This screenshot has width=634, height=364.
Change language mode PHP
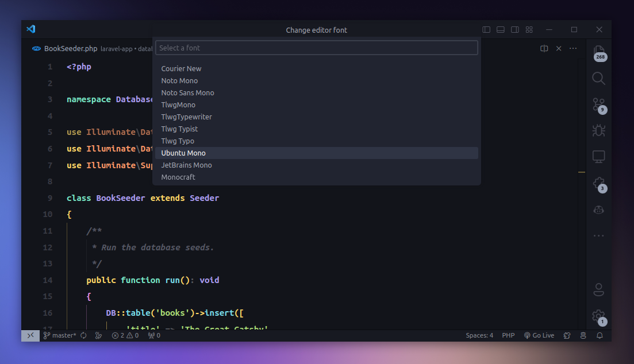click(508, 335)
